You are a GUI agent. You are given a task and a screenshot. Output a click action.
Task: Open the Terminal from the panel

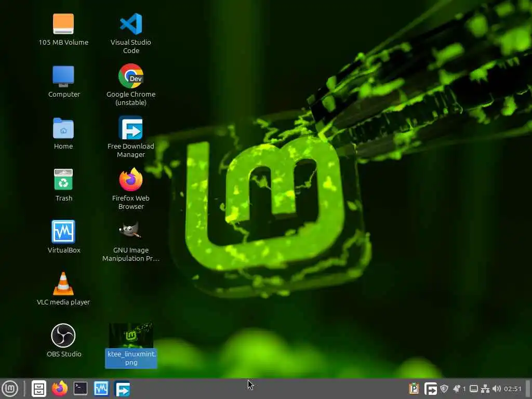pyautogui.click(x=81, y=389)
